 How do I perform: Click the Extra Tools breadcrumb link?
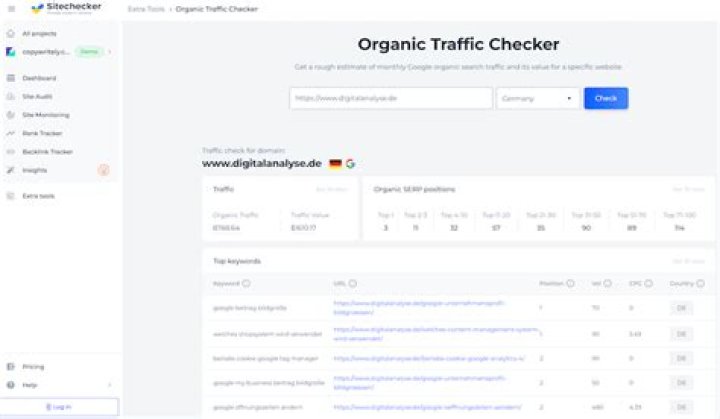click(146, 9)
